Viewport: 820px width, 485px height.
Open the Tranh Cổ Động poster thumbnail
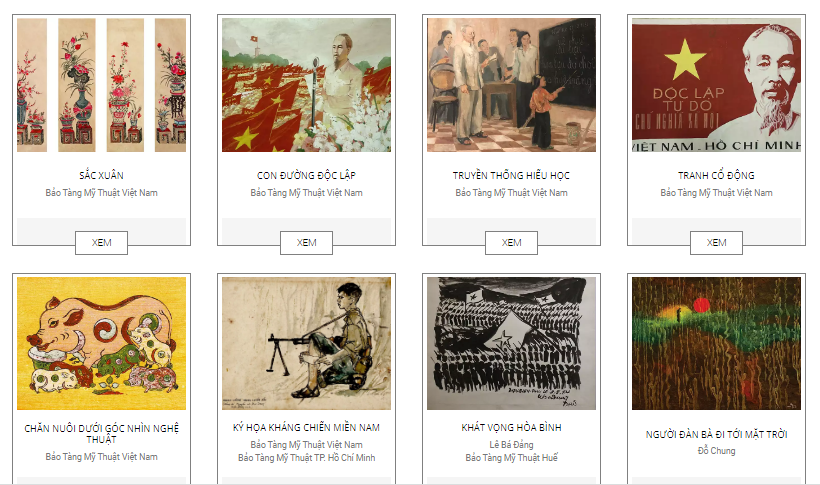716,85
